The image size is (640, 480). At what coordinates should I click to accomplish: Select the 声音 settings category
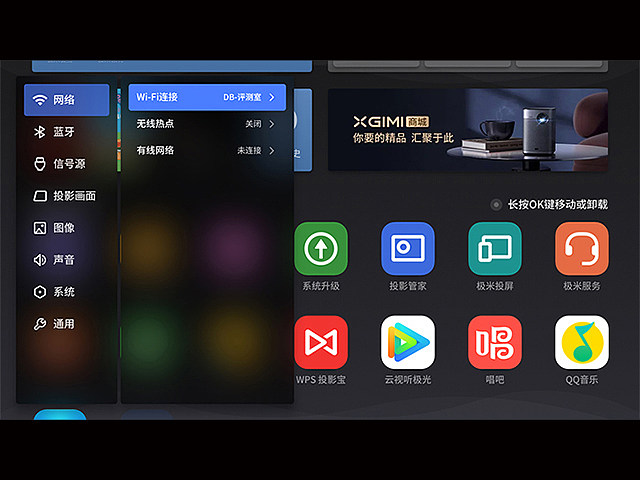coord(67,260)
